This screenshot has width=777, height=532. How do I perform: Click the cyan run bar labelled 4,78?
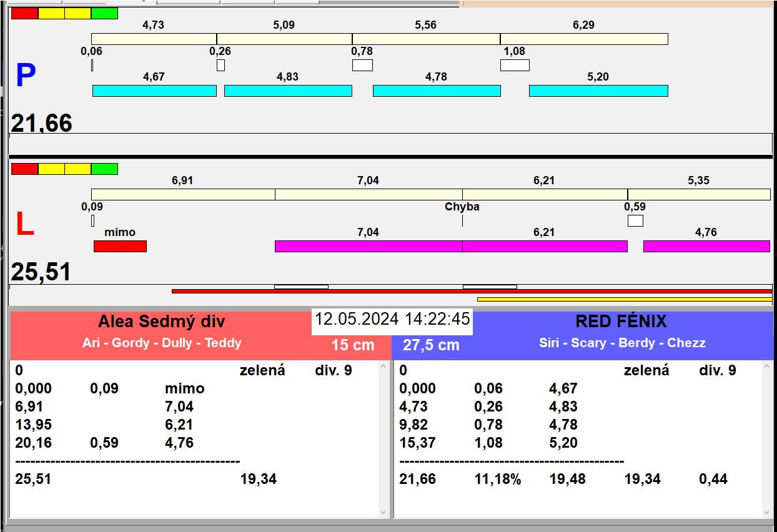[x=437, y=91]
